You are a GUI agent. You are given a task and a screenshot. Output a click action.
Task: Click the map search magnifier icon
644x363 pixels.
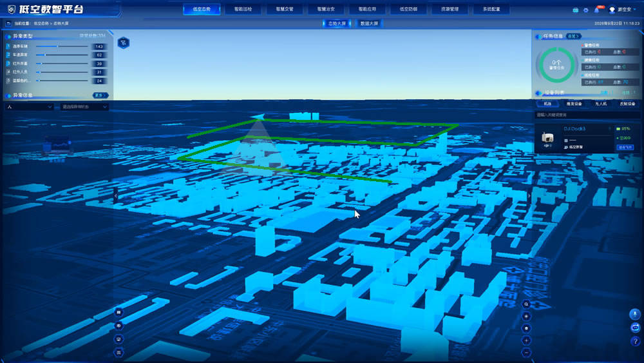[526, 304]
